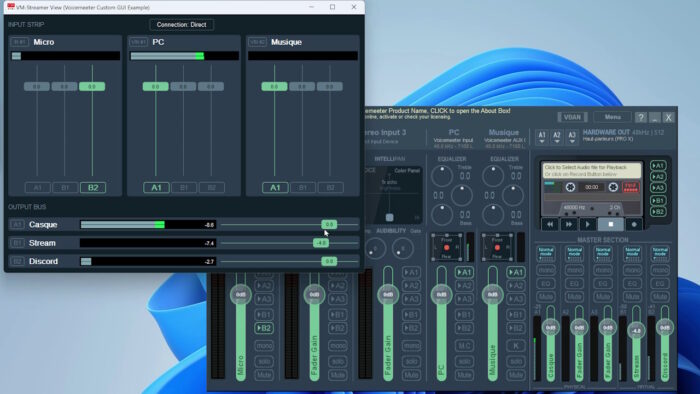Viewport: 700px width, 394px height.
Task: Route cassette playback to B1
Action: (x=658, y=201)
